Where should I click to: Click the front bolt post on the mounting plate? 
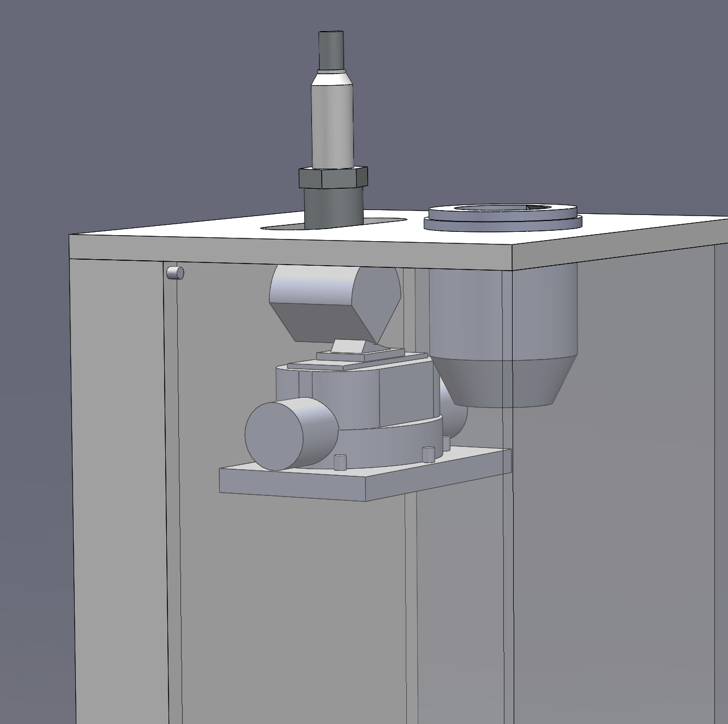click(340, 463)
